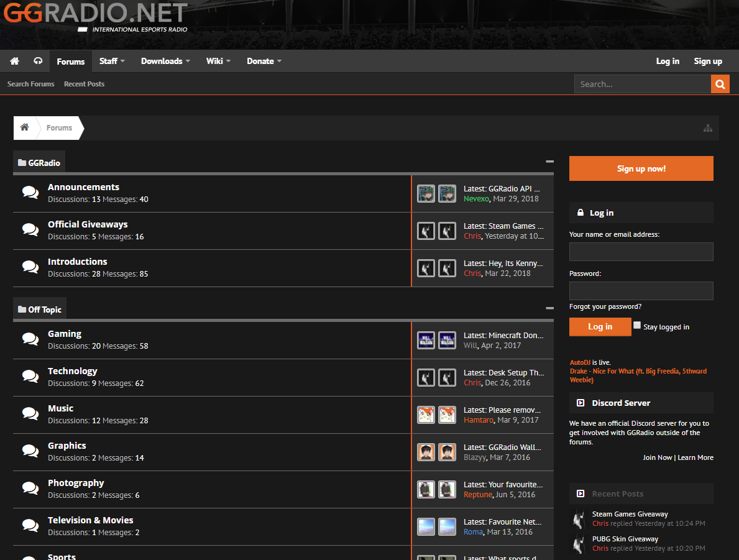
Task: Click Log in in top navigation
Action: 668,62
